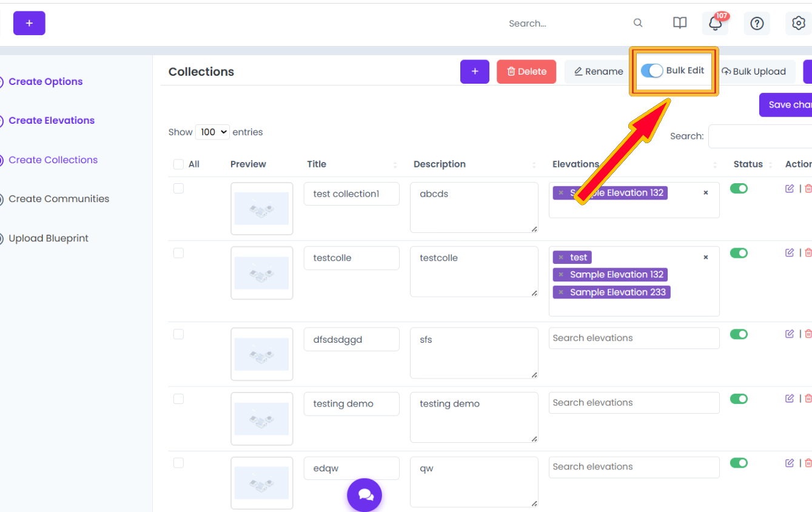Screen dimensions: 812x512
Task: Open the Show entries dropdown
Action: click(x=212, y=132)
